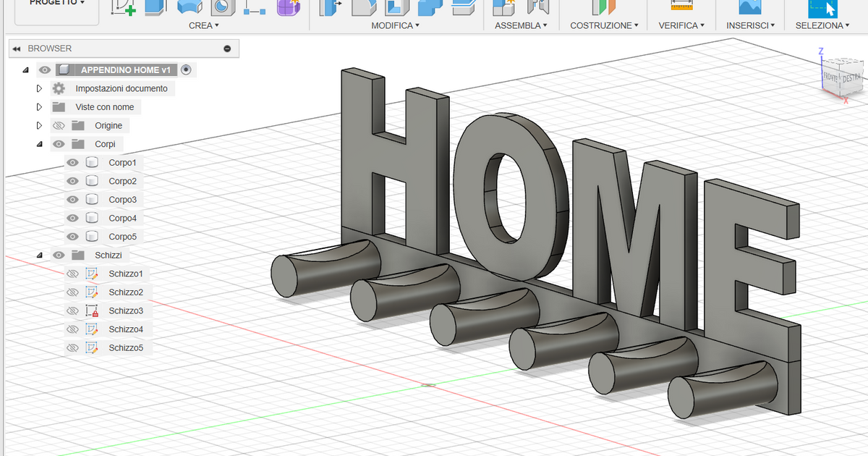Select Schizzo3 in the browser tree

(x=126, y=311)
